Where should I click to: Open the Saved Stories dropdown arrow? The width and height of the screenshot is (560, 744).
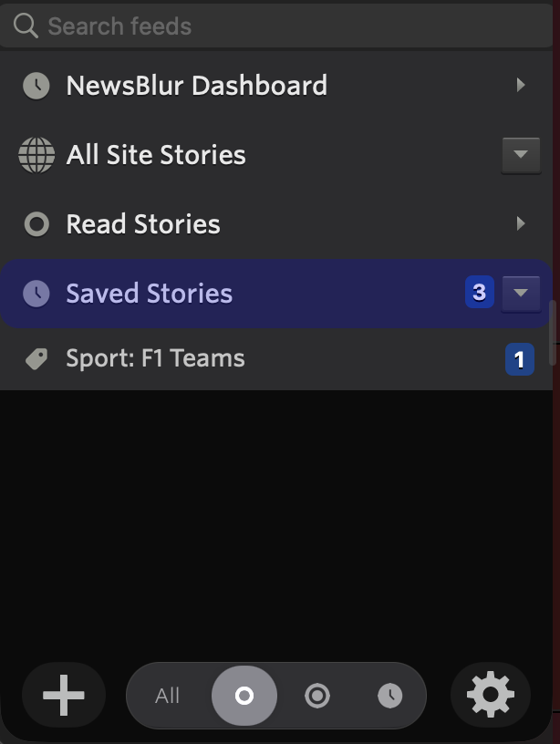[521, 294]
